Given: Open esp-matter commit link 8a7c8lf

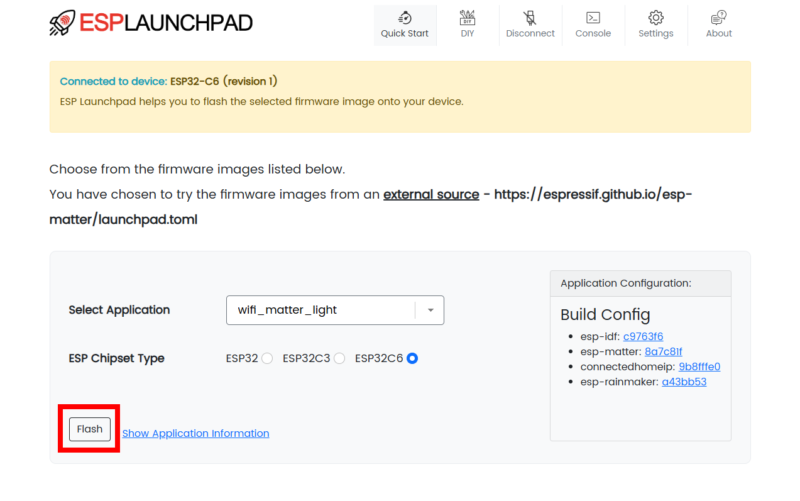Looking at the screenshot, I should (664, 352).
